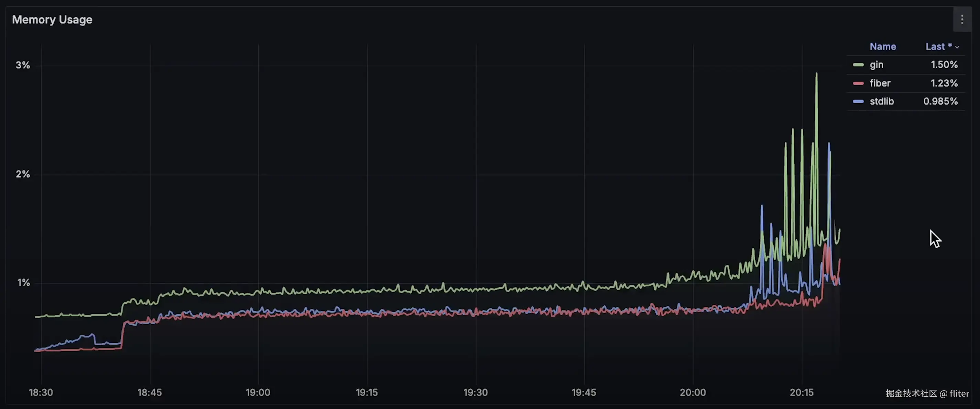Toggle fiber series visibility in legend

(880, 83)
